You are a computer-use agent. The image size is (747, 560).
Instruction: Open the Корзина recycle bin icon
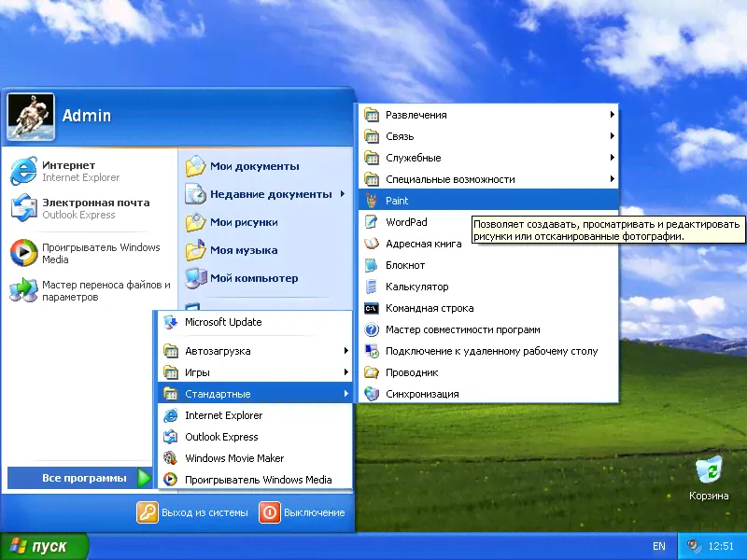coord(709,469)
